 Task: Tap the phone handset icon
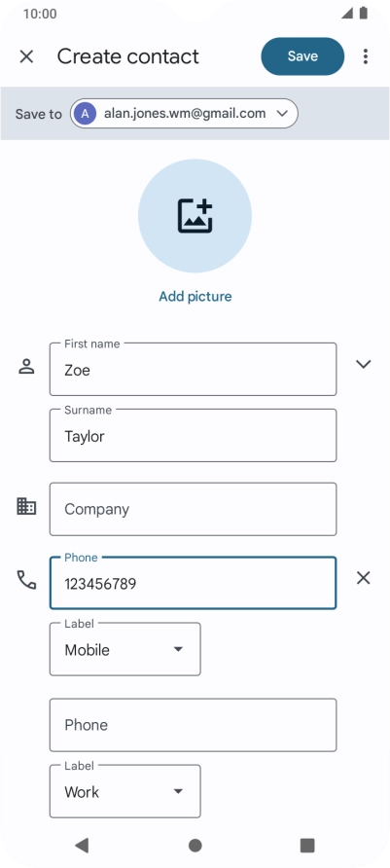[26, 580]
